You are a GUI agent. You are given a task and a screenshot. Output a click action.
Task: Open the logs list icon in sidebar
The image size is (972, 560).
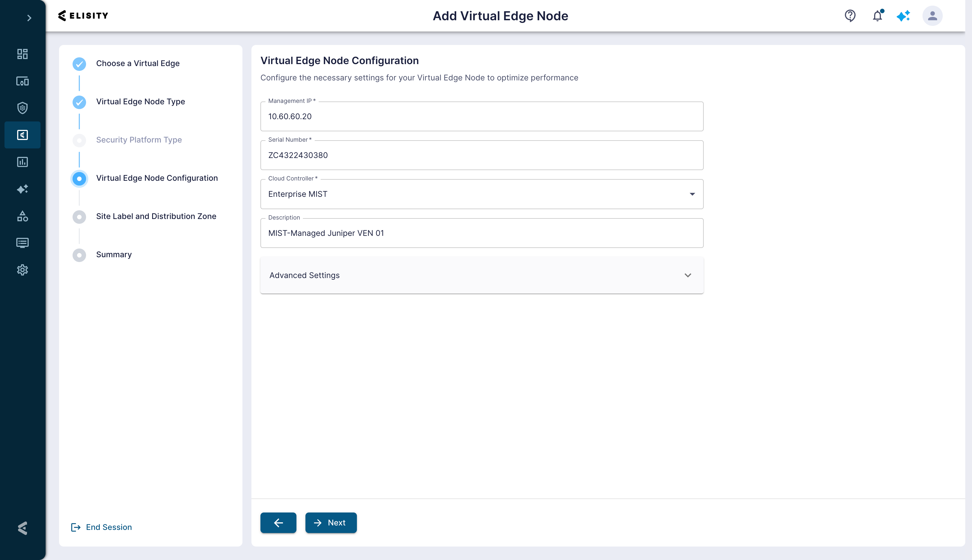click(22, 243)
